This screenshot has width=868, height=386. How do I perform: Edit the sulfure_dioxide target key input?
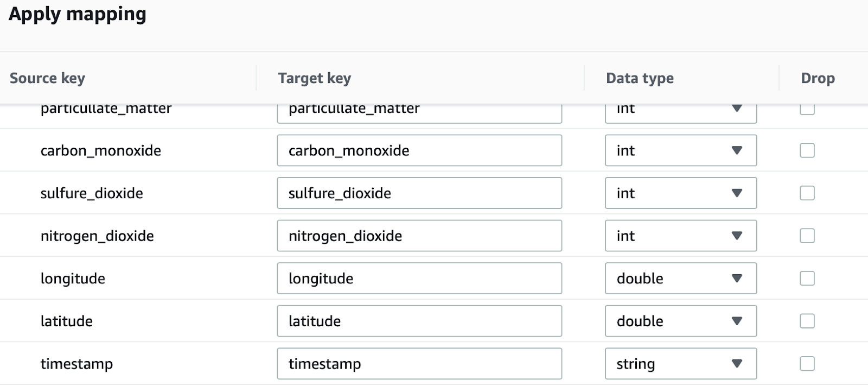point(419,193)
